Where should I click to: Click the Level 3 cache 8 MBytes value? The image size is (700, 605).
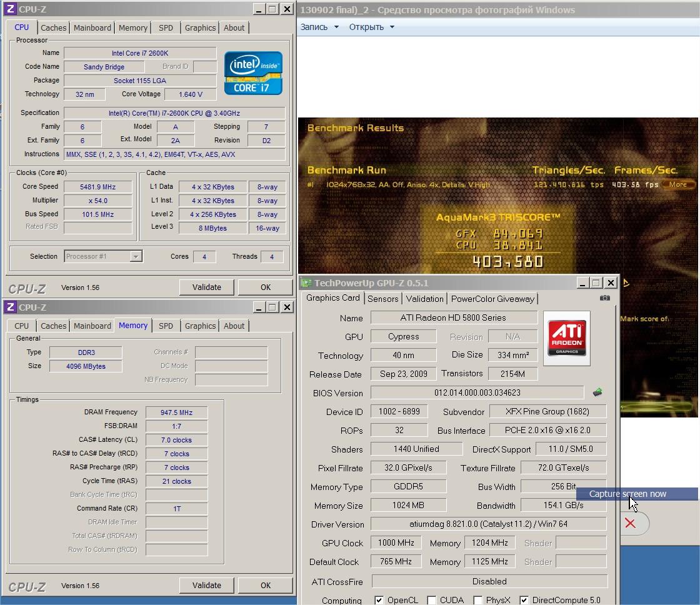pyautogui.click(x=212, y=227)
